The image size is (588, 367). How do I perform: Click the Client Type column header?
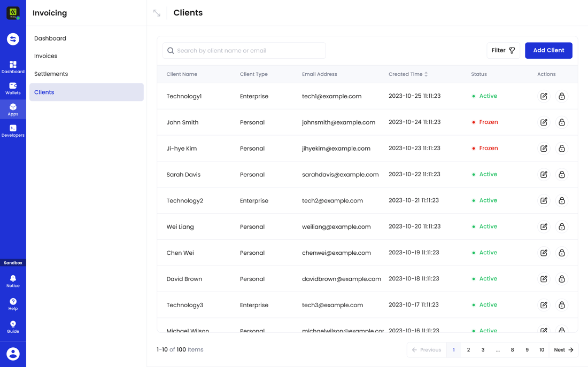click(254, 74)
